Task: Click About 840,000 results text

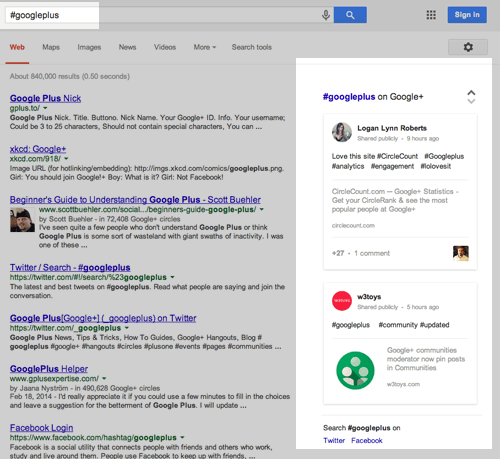Action: pyautogui.click(x=70, y=76)
